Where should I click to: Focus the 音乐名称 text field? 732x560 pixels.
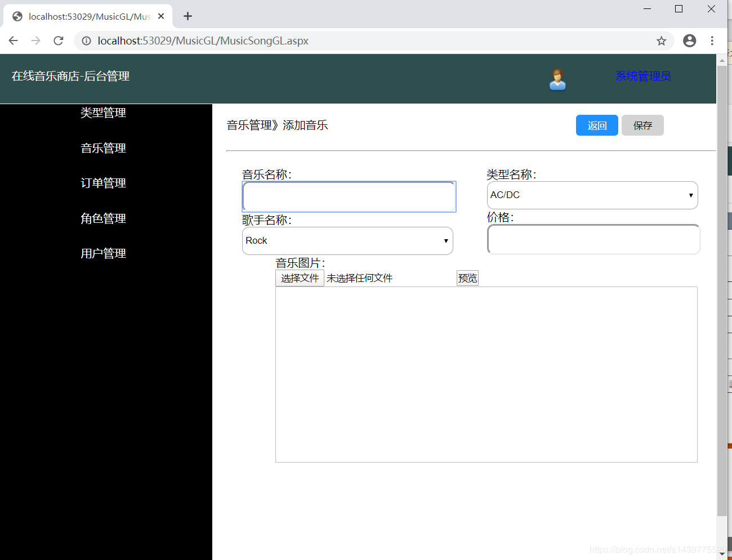(349, 196)
